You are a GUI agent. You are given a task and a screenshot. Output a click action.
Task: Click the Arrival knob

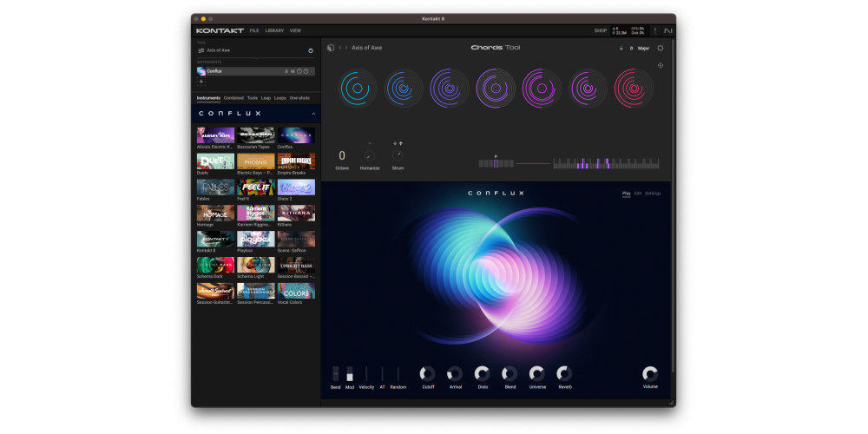pos(455,373)
